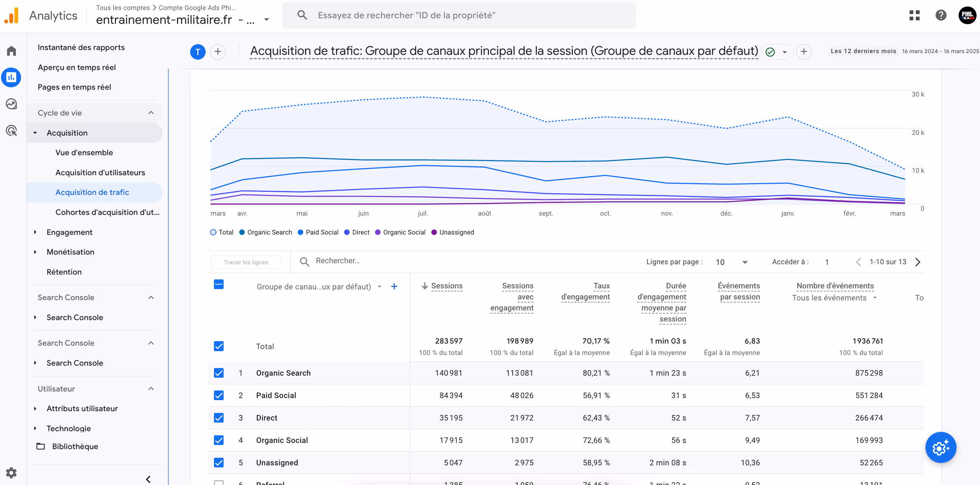Open the Home icon in left rail
Screen dimensions: 980x485
tap(11, 51)
